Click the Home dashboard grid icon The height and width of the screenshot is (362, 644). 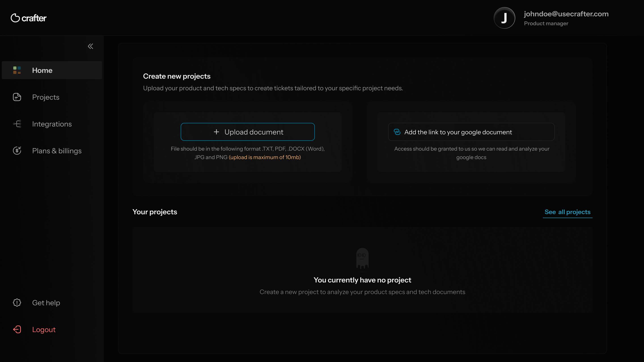17,70
